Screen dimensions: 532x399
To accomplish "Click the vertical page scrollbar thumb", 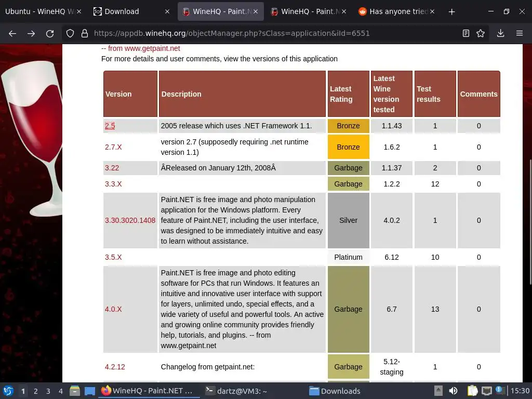I will [530, 222].
